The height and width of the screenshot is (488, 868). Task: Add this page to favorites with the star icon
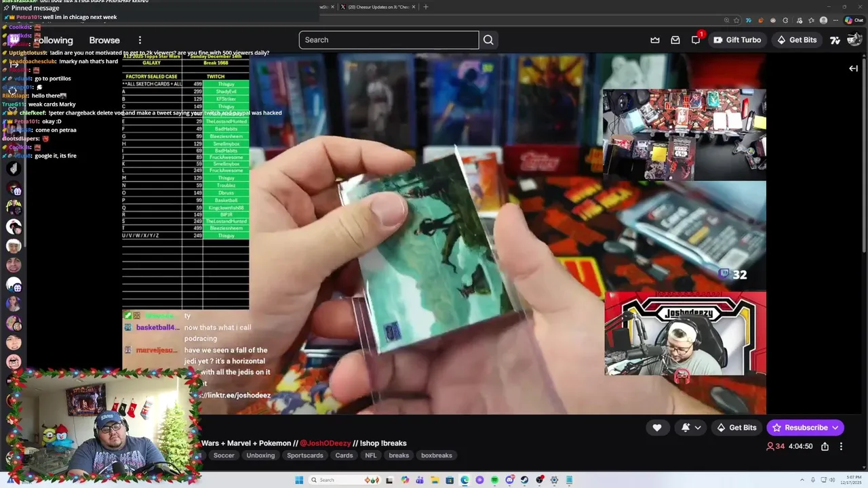pos(736,20)
